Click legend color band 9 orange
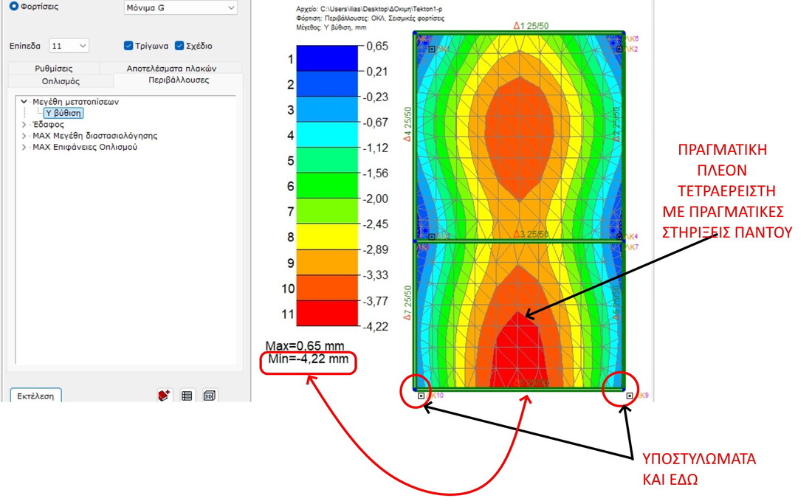This screenshot has width=812, height=504. [327, 262]
